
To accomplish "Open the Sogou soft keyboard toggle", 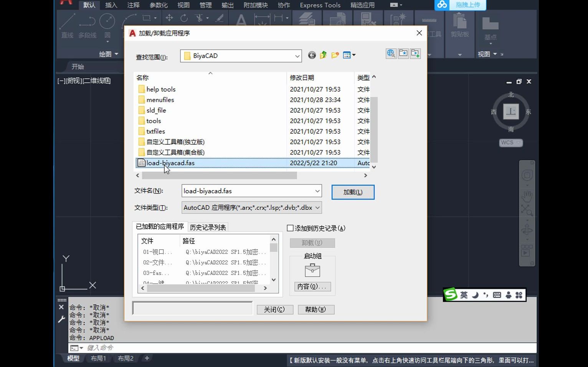I will point(497,295).
